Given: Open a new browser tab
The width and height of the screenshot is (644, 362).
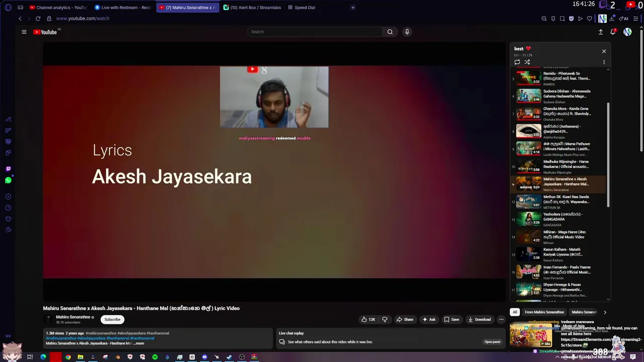Looking at the screenshot, I should point(353,8).
